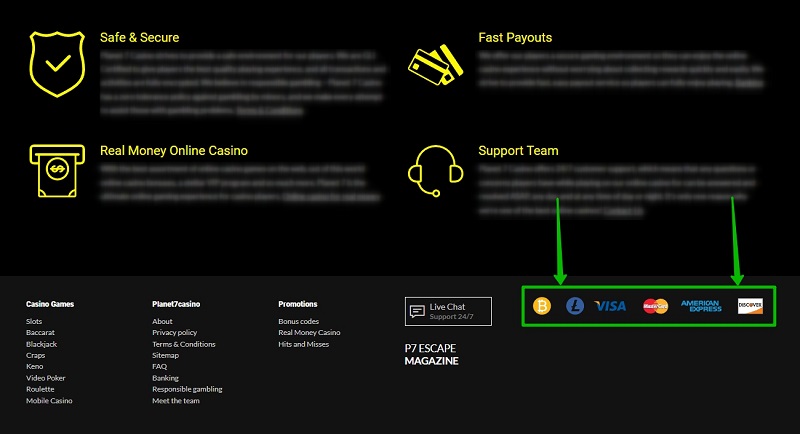Image resolution: width=800 pixels, height=434 pixels.
Task: View the Privacy policy
Action: (x=174, y=333)
